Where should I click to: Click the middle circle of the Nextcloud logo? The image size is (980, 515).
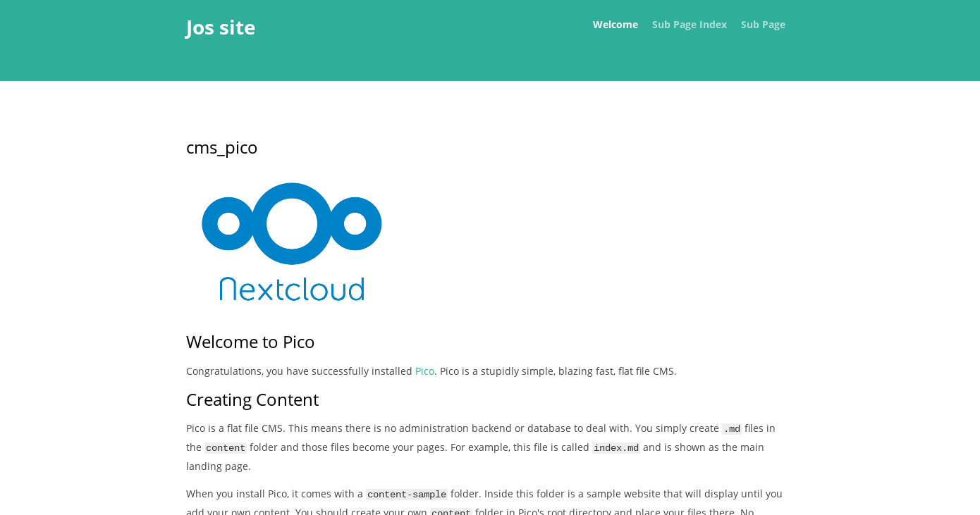[x=291, y=223]
